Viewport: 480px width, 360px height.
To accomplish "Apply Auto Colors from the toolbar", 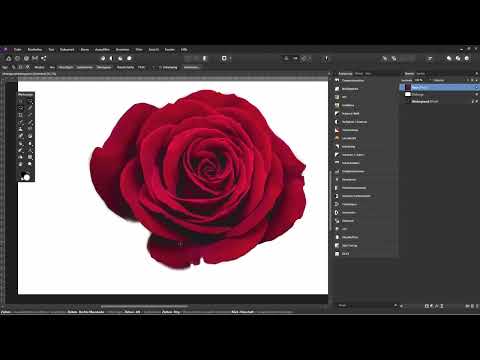I will tap(120, 58).
